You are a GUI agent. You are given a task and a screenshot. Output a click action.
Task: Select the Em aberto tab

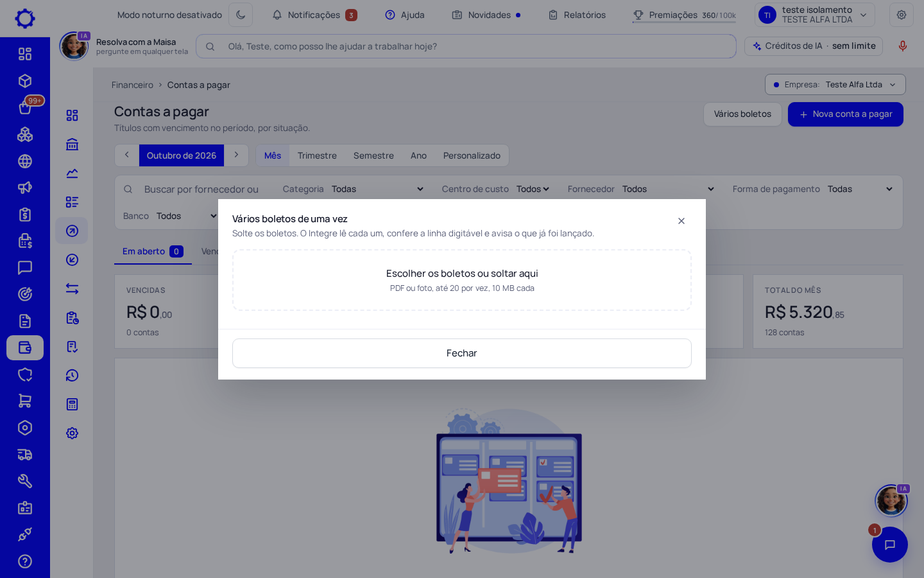(153, 251)
